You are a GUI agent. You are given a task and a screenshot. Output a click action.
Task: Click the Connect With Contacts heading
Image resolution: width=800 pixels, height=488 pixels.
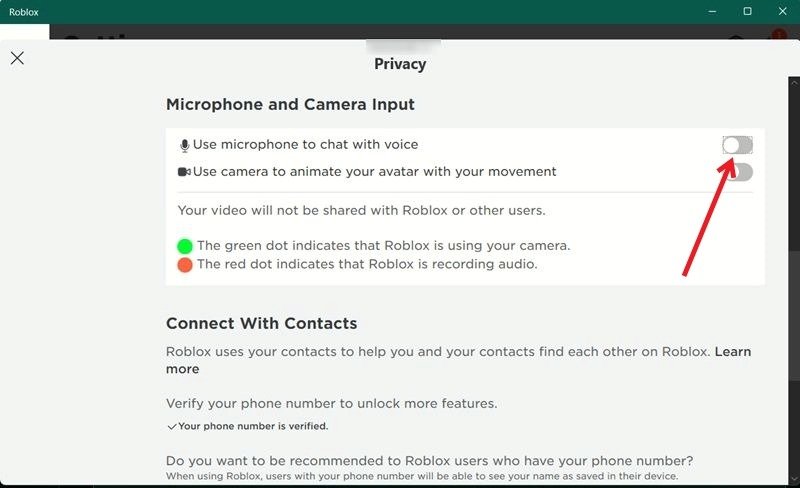[x=261, y=323]
